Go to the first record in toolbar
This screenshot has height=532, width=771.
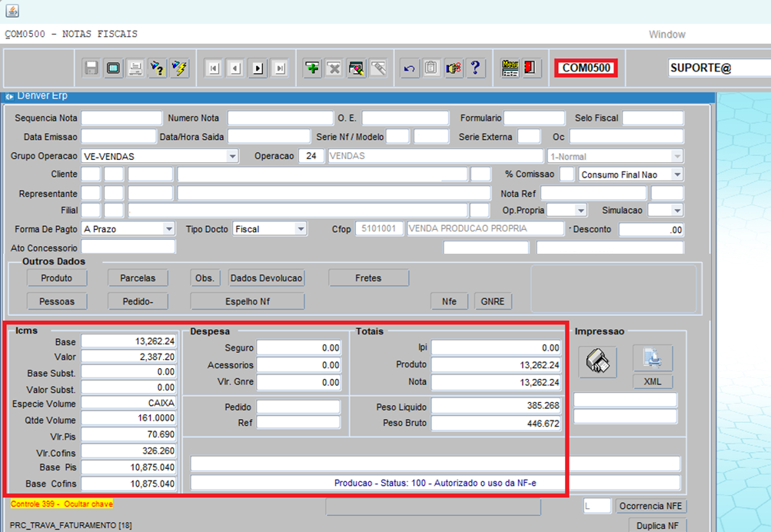coord(214,68)
